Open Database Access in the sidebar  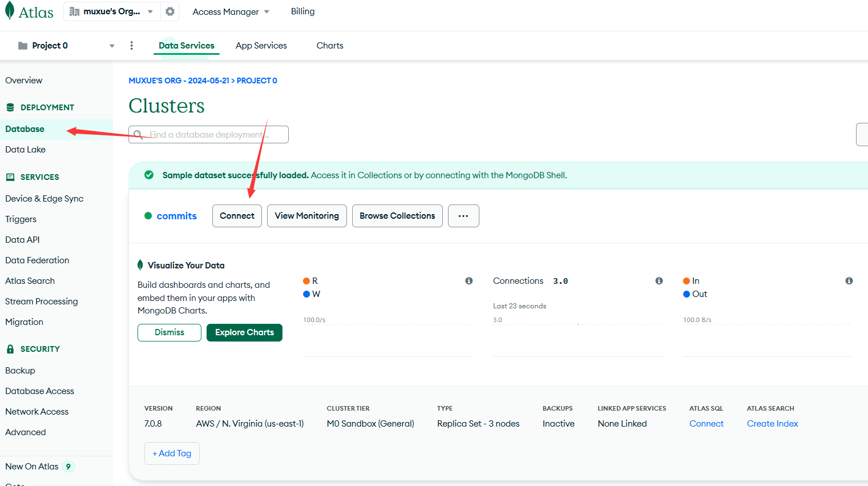coord(40,391)
